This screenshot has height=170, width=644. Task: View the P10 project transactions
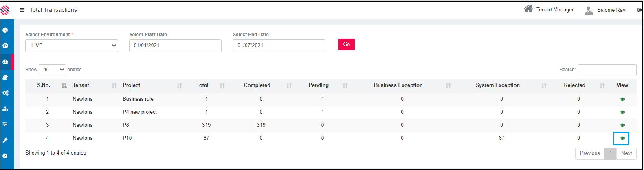point(622,138)
